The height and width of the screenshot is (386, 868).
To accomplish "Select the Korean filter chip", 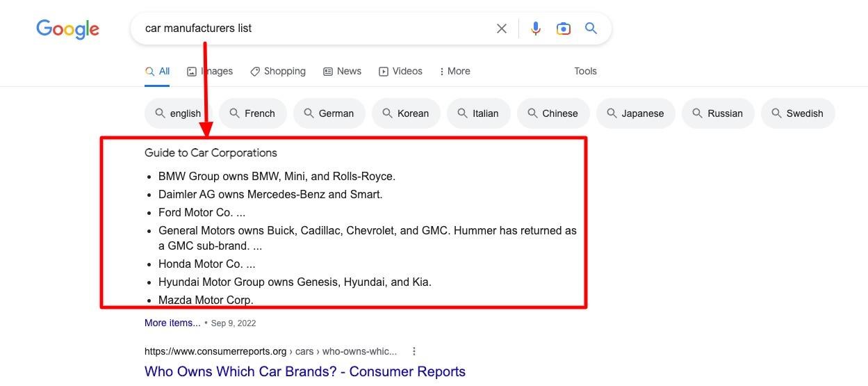I will click(x=406, y=113).
